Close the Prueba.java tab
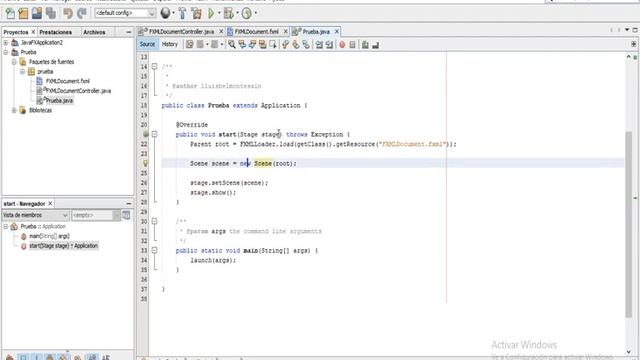The width and height of the screenshot is (640, 360). (x=337, y=31)
